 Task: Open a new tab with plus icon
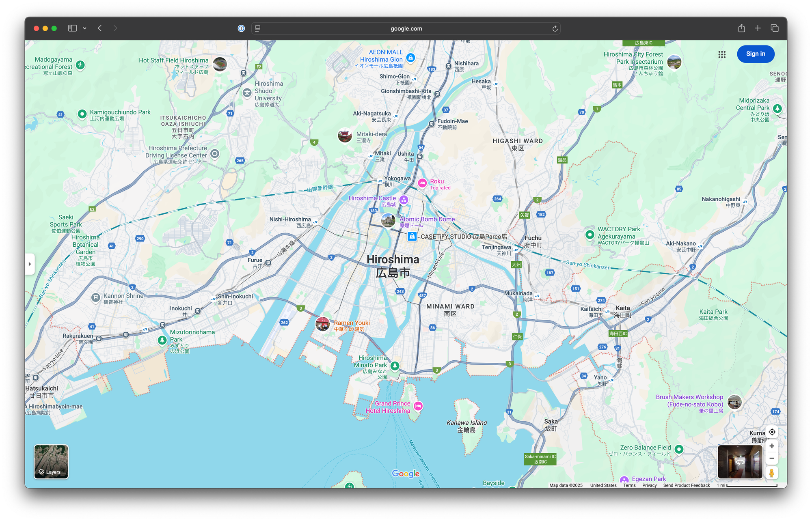(758, 28)
